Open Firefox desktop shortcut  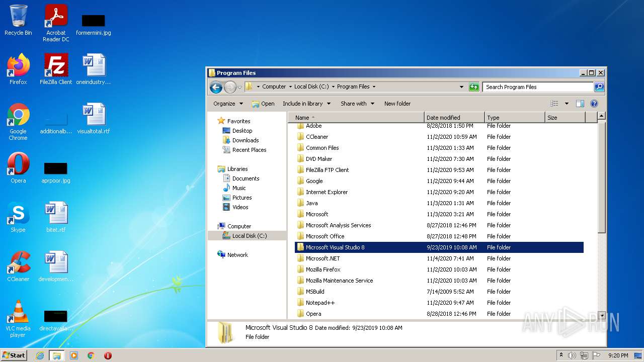[x=18, y=69]
